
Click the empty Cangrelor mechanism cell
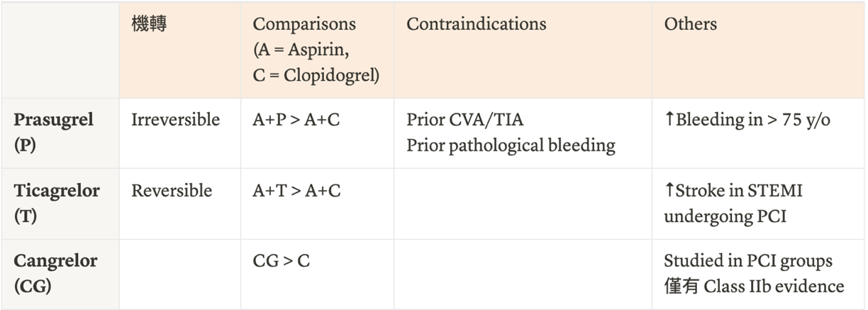(x=180, y=273)
